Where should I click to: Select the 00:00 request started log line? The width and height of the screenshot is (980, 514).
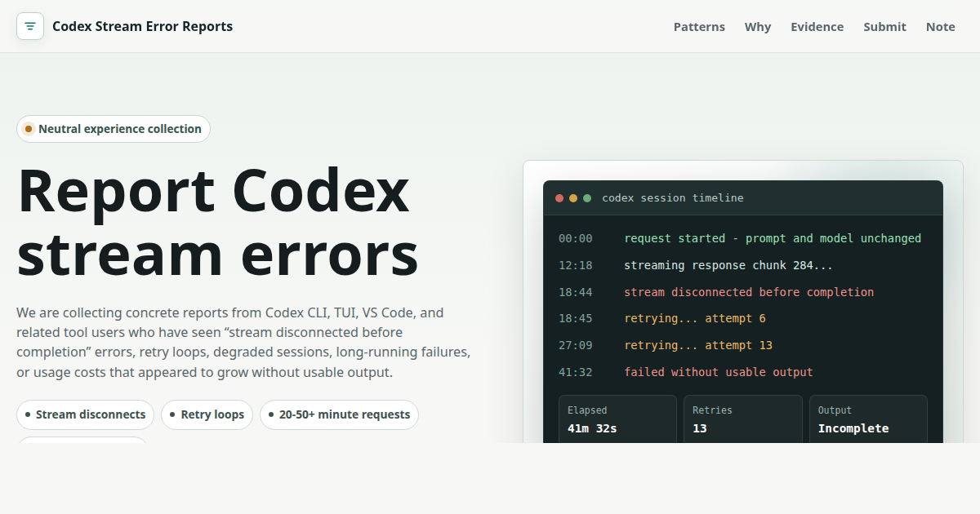[x=742, y=238]
